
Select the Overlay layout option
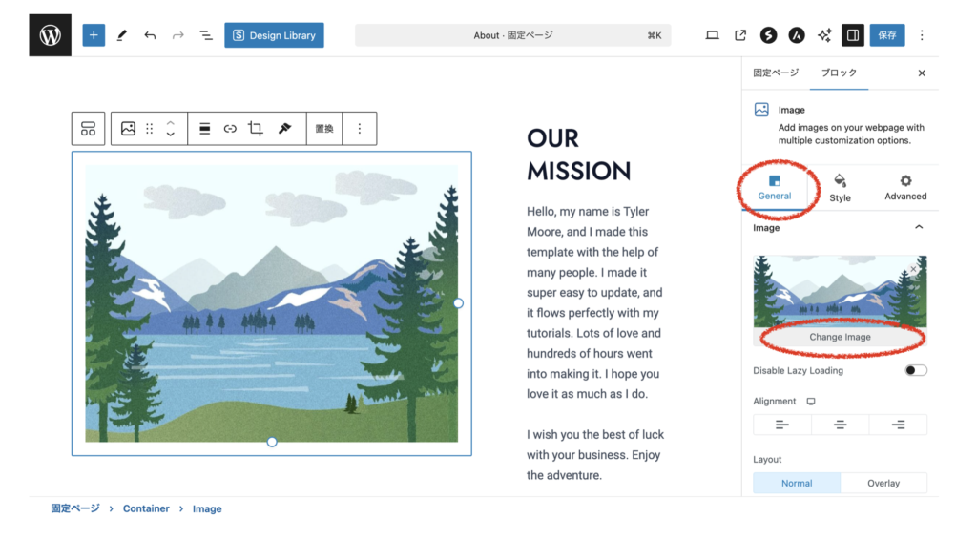point(883,483)
